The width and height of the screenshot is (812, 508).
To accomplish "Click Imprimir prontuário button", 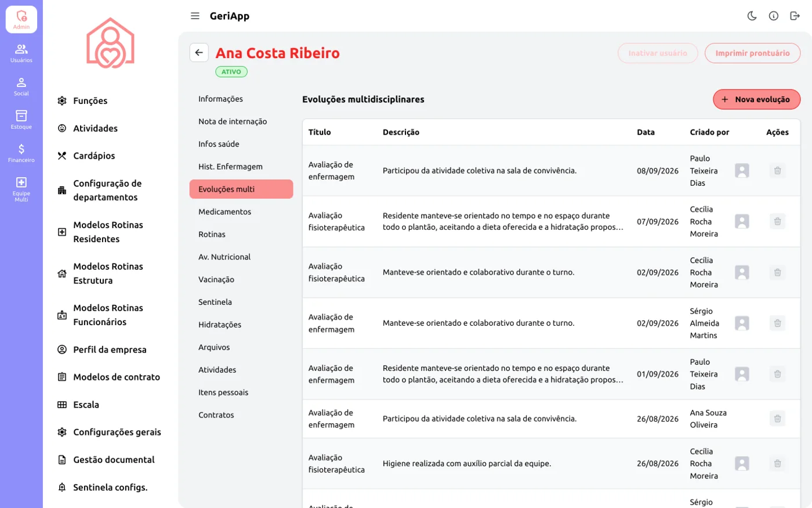I will coord(752,53).
